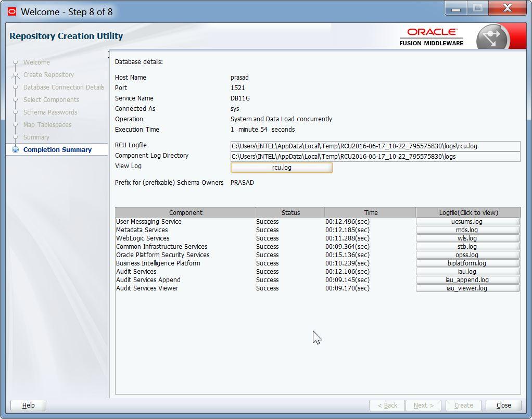Click the Completion Summary step bullet icon
Viewport: 532px width, 419px height.
click(15, 149)
